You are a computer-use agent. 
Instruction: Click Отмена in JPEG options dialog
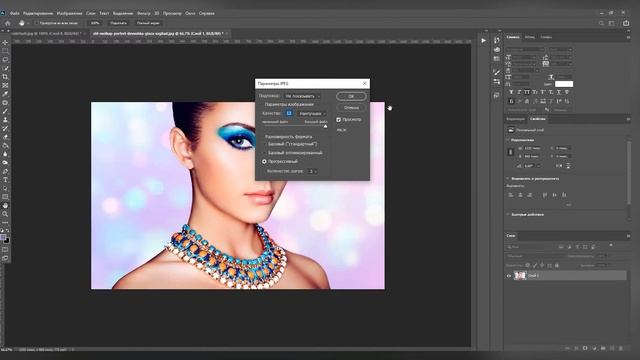[x=351, y=108]
